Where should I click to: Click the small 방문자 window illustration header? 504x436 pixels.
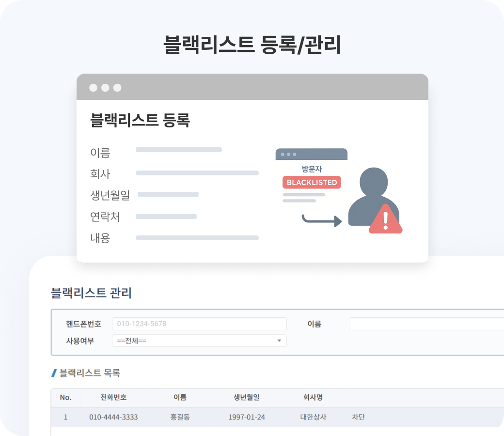[x=311, y=154]
